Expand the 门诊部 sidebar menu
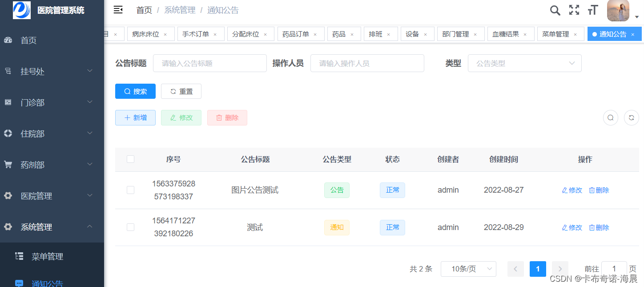644x287 pixels. click(x=52, y=103)
